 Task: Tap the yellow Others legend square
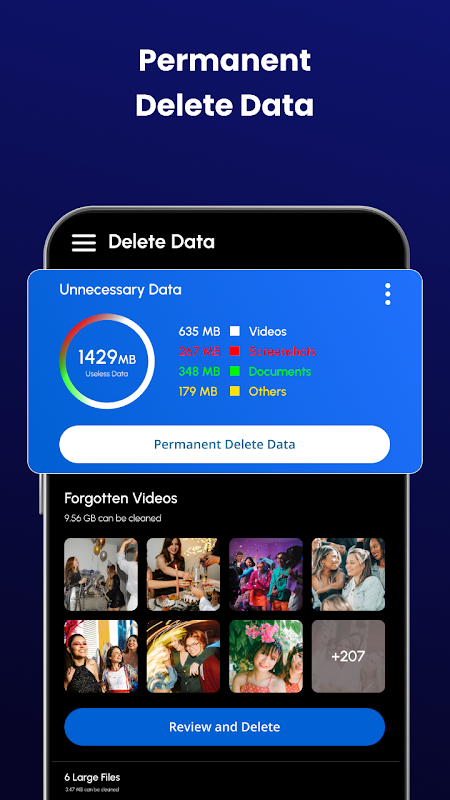235,391
